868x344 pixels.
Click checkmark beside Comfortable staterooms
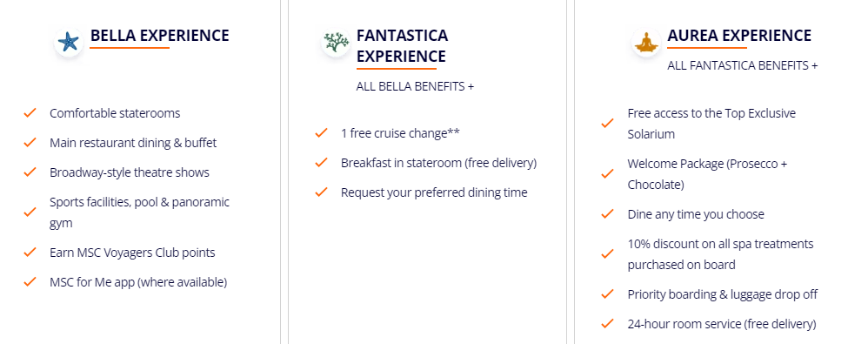30,113
